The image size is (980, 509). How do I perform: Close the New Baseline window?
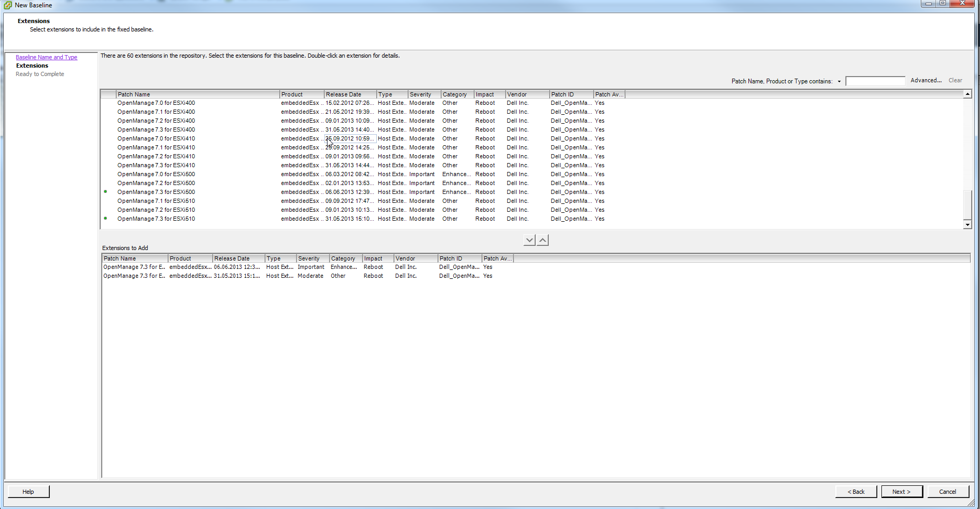tap(962, 3)
